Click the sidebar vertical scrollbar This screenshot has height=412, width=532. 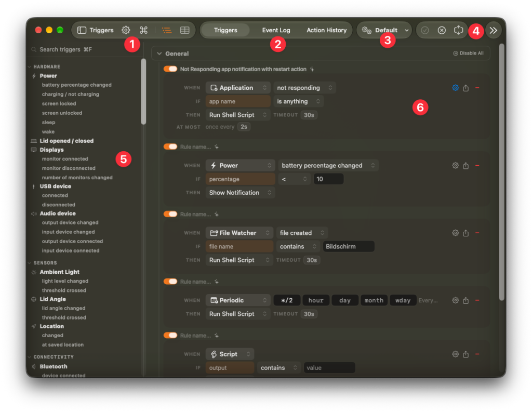coord(143,91)
